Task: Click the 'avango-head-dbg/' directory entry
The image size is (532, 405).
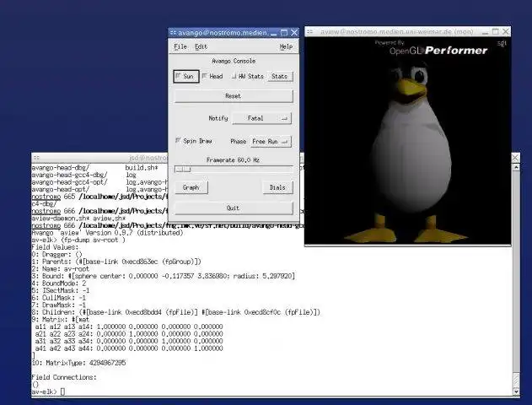Action: click(61, 168)
